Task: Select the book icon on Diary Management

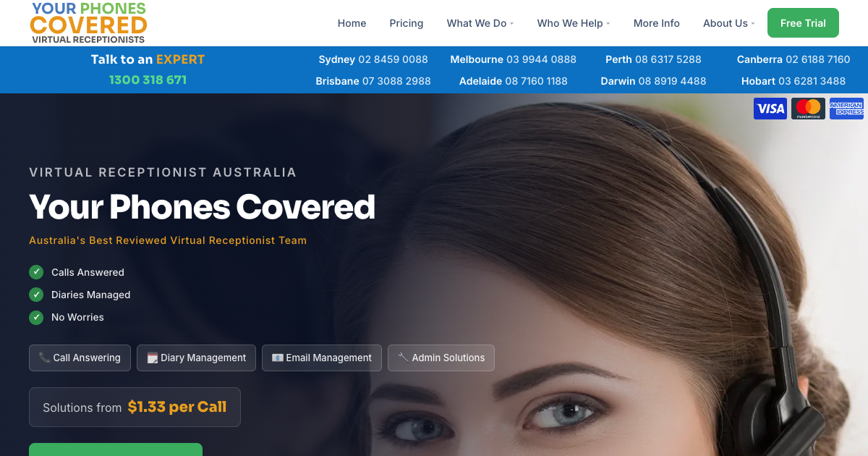Action: point(151,358)
